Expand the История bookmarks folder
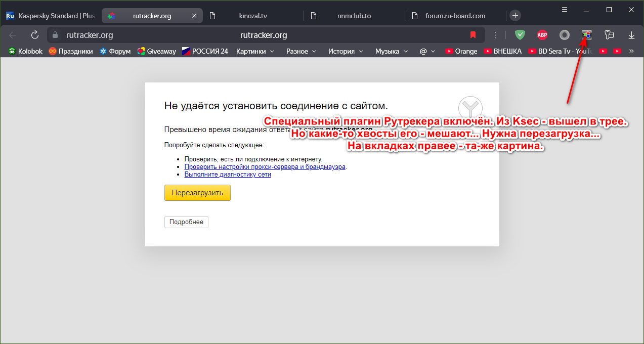 tap(346, 51)
